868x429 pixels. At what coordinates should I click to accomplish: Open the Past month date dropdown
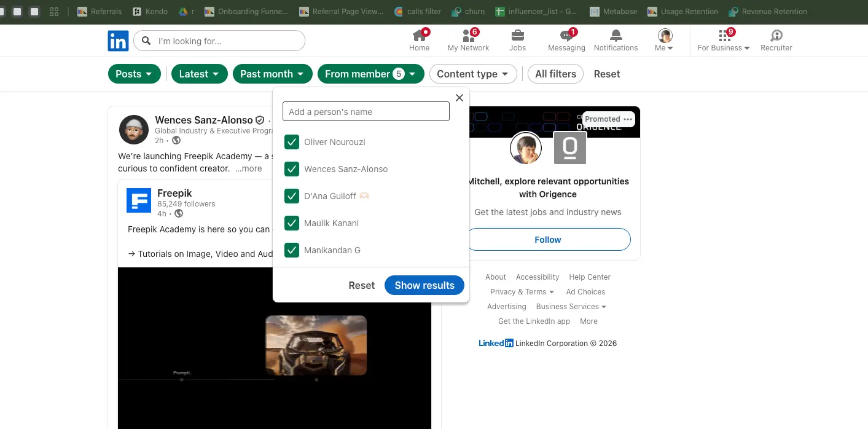pyautogui.click(x=273, y=74)
